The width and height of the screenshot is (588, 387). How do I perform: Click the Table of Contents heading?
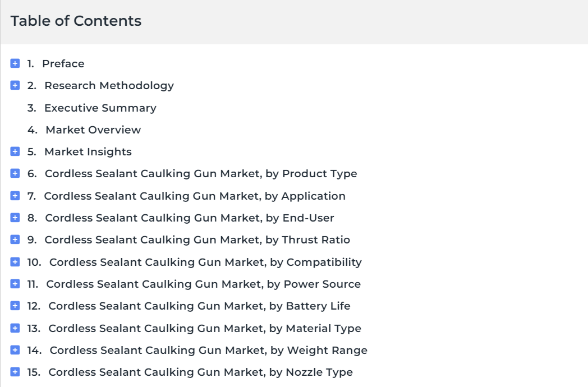point(76,21)
